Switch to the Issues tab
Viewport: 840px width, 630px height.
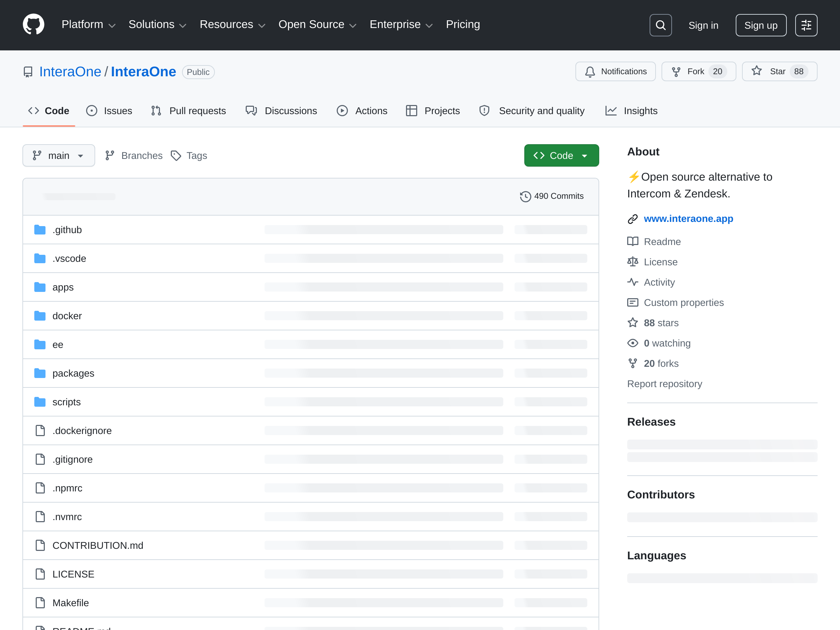(x=109, y=111)
